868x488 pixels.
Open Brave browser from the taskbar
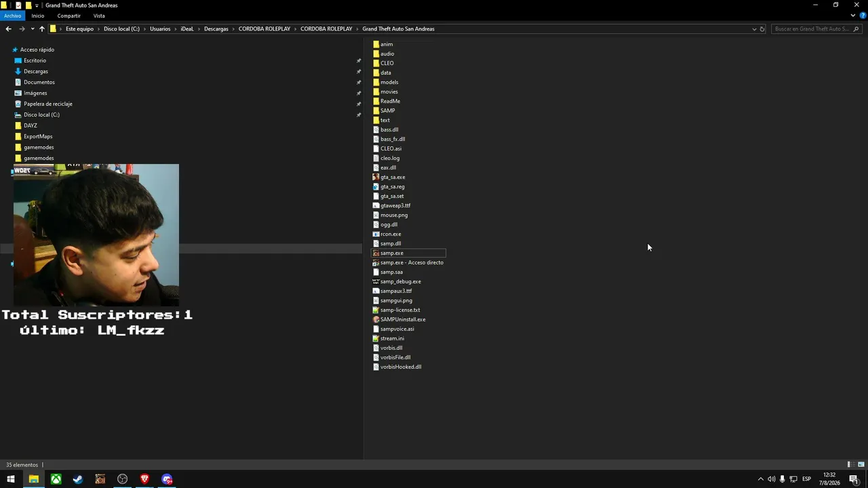144,479
